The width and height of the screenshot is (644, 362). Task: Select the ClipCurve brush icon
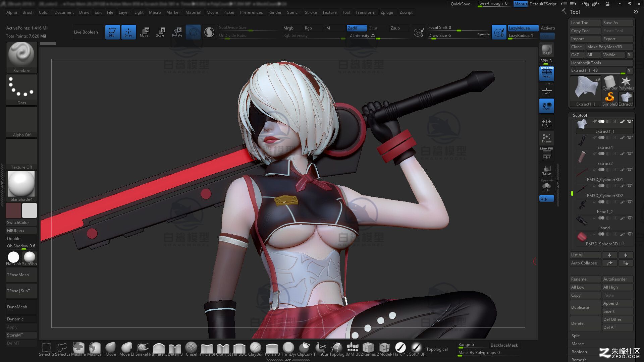click(304, 349)
